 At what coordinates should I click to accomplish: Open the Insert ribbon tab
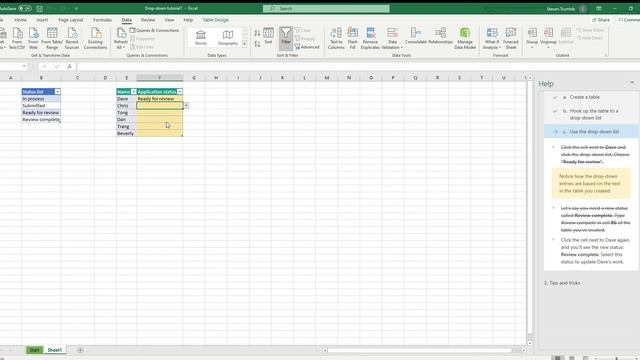point(42,20)
